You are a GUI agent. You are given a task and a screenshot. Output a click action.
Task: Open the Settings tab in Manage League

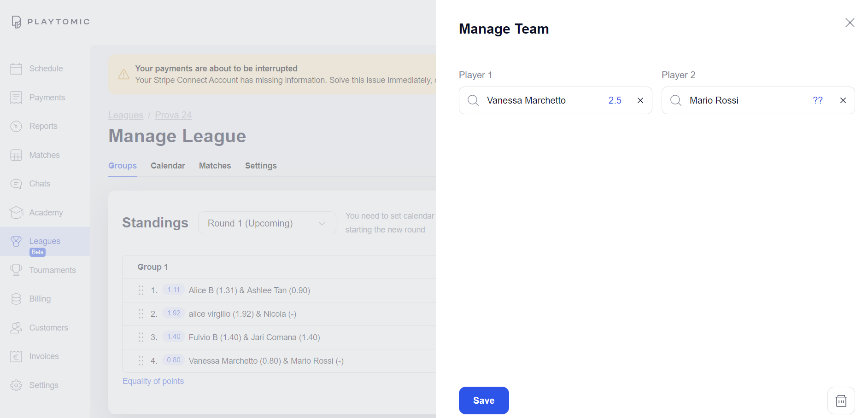click(x=261, y=165)
